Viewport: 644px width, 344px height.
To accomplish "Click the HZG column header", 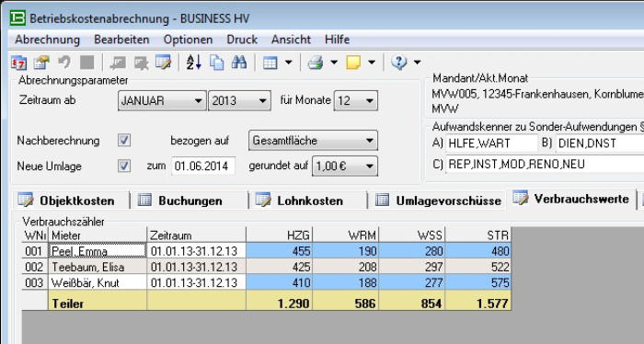I will (x=280, y=235).
